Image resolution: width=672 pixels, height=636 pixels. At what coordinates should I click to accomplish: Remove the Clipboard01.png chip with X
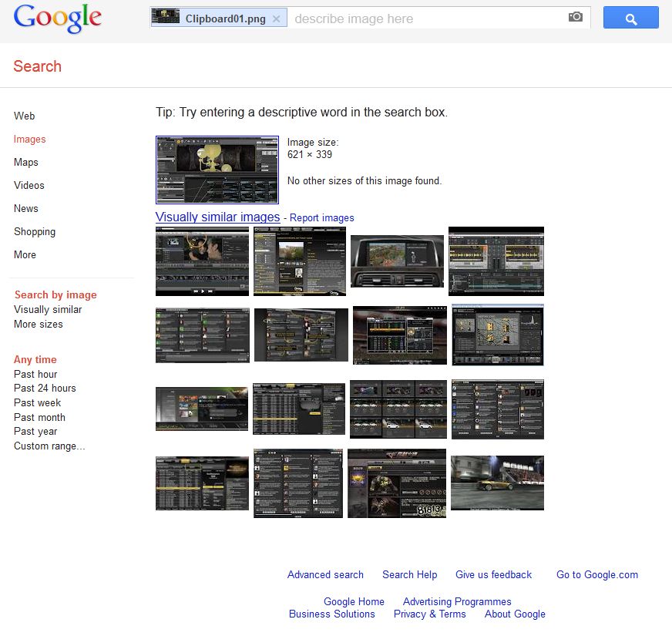pos(277,19)
